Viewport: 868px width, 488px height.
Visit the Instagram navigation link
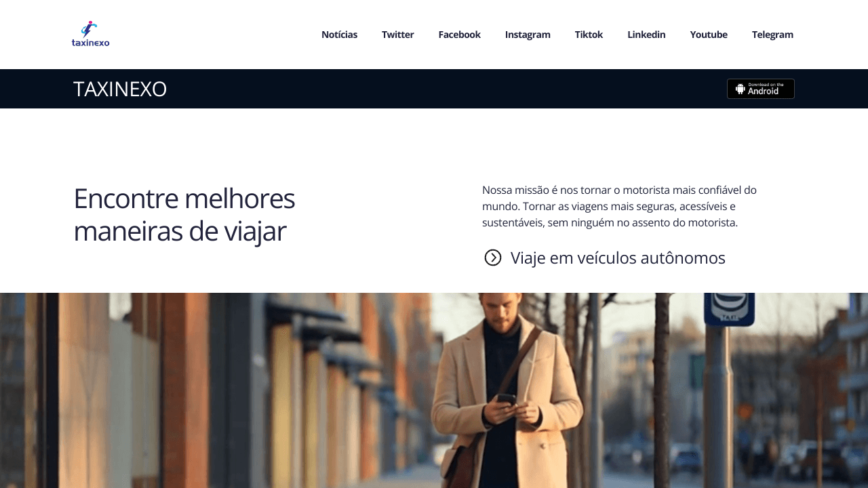pyautogui.click(x=528, y=35)
